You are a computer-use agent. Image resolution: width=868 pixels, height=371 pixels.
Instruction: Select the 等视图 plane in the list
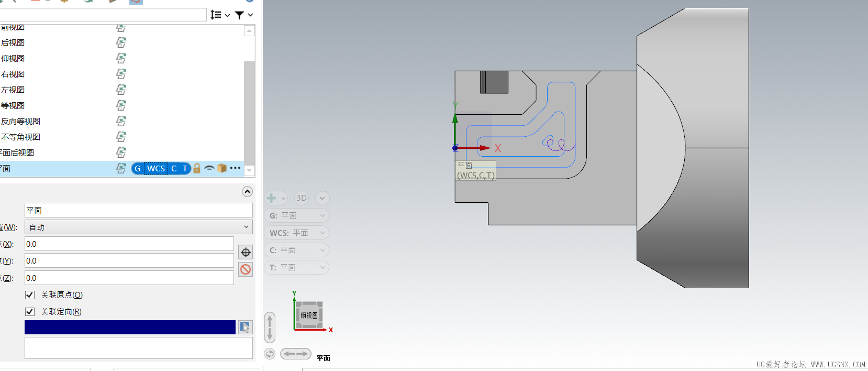coord(13,105)
